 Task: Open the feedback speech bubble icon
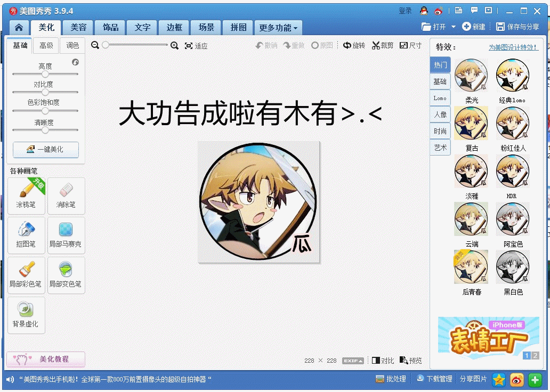474,11
